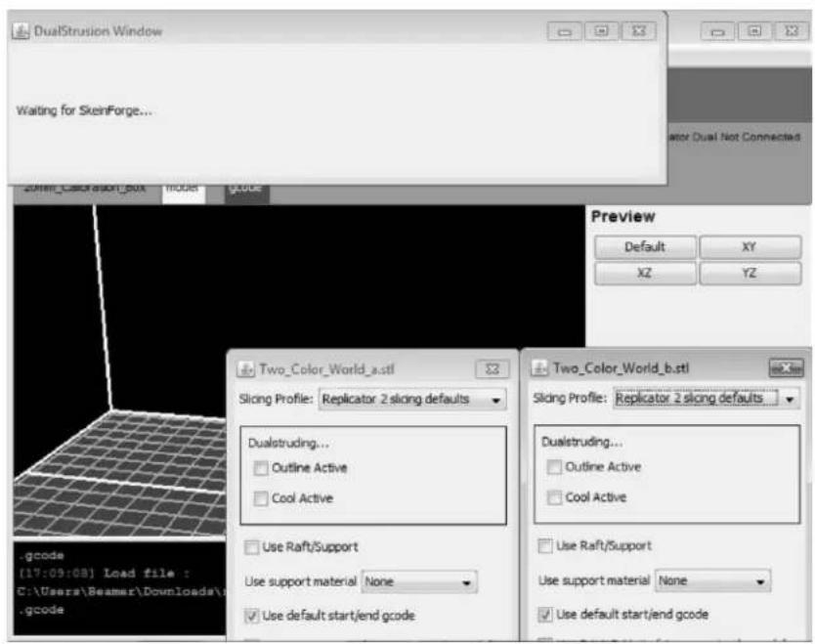The height and width of the screenshot is (644, 815).
Task: Enable Cool Active in Two_Color_World_a.stl
Action: (261, 499)
